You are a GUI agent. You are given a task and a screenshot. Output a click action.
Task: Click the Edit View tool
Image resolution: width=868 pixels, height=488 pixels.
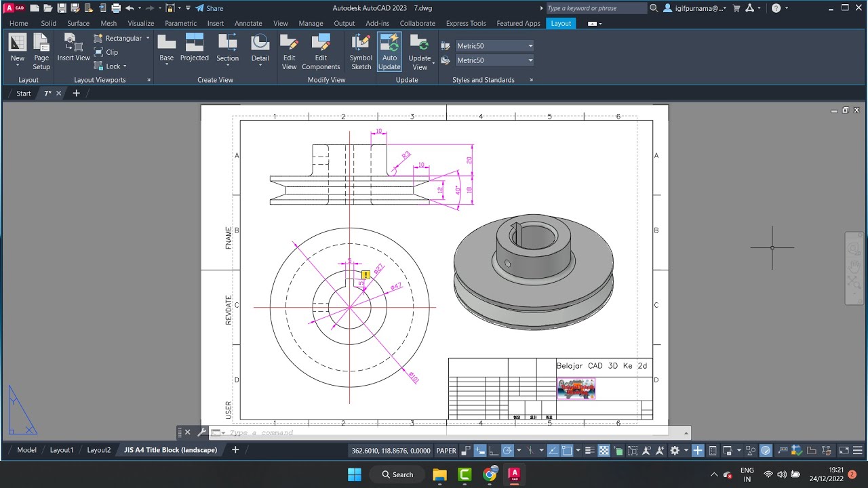click(290, 52)
